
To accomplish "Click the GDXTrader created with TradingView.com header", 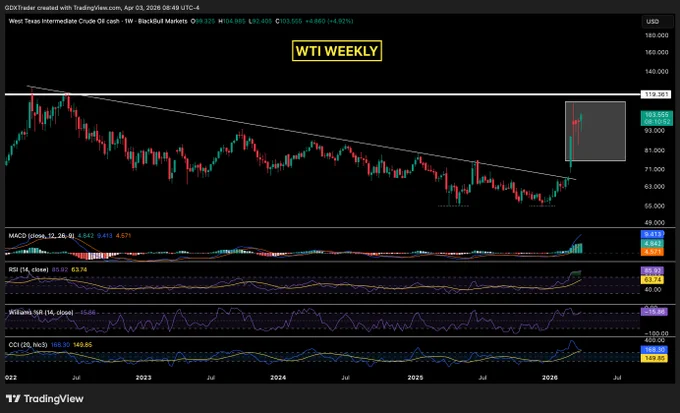I will [x=102, y=8].
